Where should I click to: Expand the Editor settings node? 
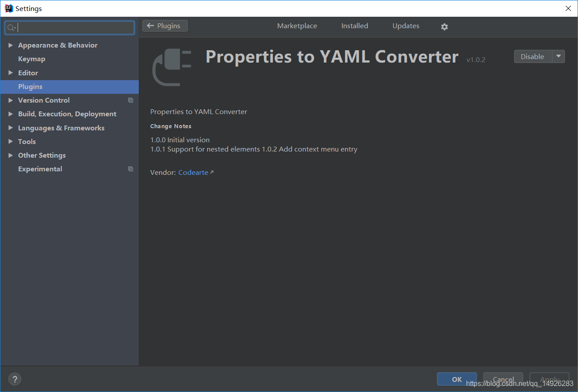pos(11,73)
